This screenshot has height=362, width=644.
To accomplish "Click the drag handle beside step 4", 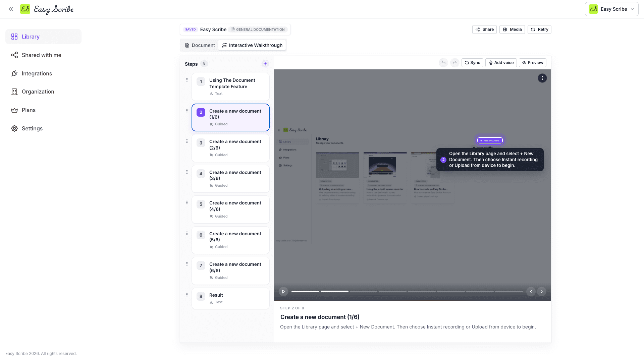I will click(187, 172).
